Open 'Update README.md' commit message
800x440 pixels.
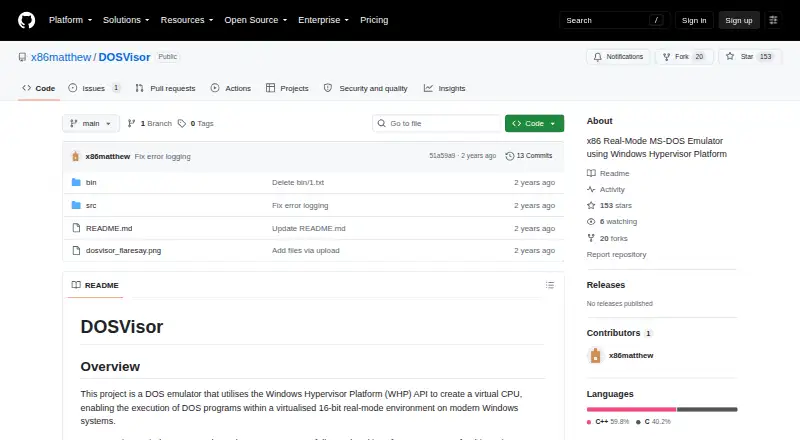click(x=309, y=228)
